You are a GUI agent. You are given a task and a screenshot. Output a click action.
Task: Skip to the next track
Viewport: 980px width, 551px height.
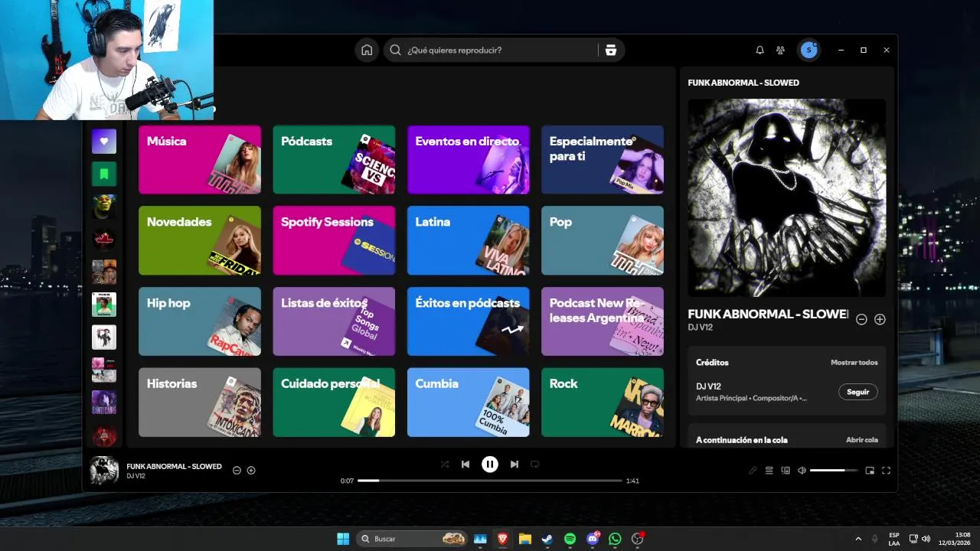[x=514, y=464]
